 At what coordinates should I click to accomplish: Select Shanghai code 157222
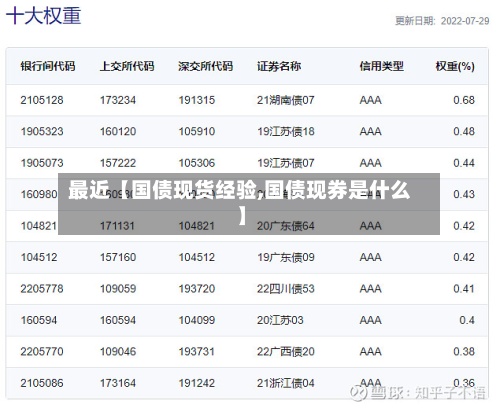click(118, 163)
